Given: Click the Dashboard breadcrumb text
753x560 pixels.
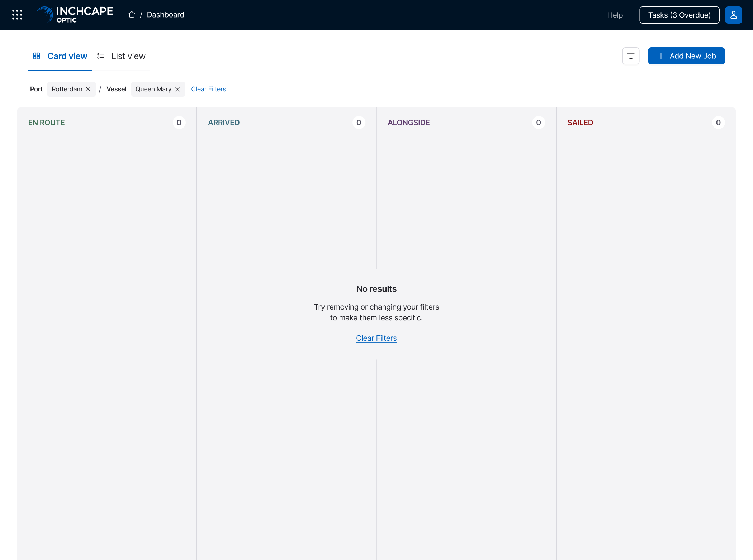Looking at the screenshot, I should [165, 15].
